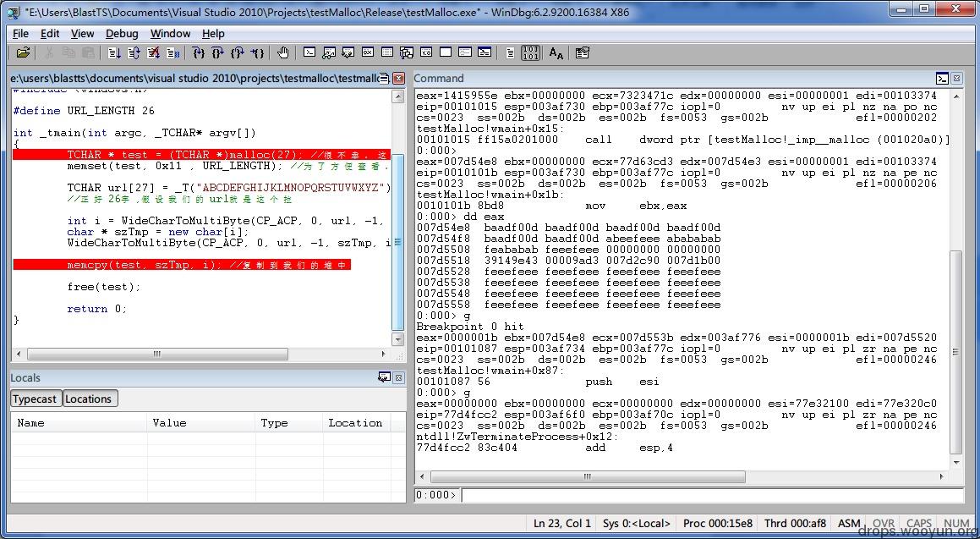Image resolution: width=980 pixels, height=539 pixels.
Task: Open the Locals panel's menu icon
Action: coord(384,377)
